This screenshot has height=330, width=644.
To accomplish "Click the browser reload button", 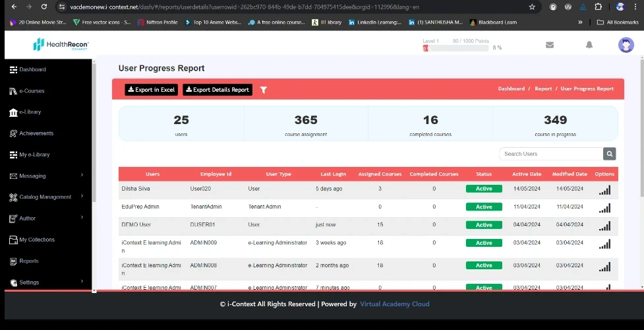I will pos(44,7).
